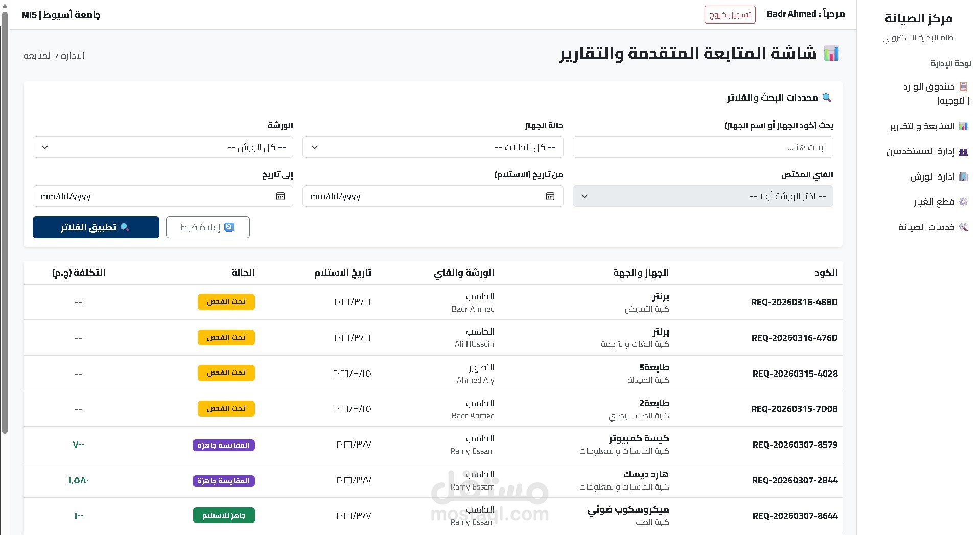Click المقايسة جاهزة badge in REQ-20260307-8579 row
The width and height of the screenshot is (980, 535).
point(224,445)
